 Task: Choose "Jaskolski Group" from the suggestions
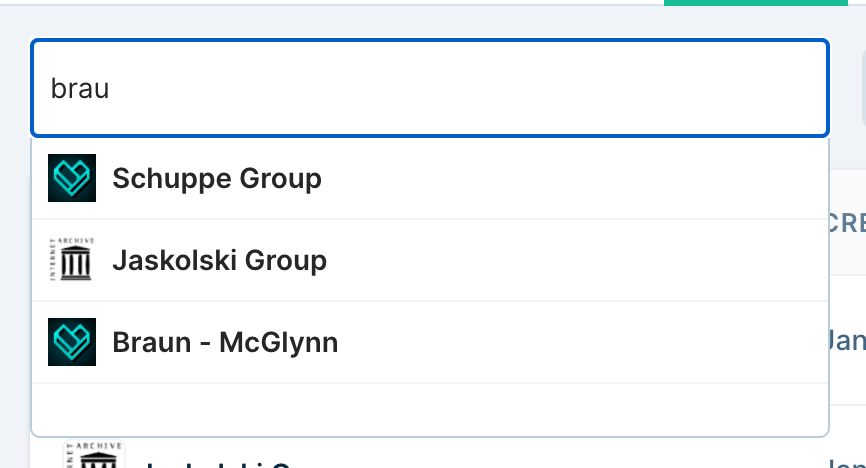tap(219, 261)
